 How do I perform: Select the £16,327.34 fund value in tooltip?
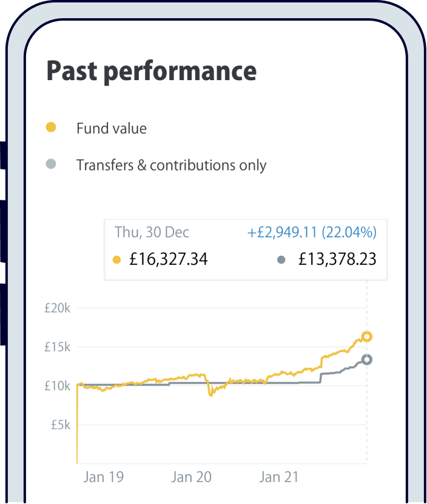tap(169, 259)
